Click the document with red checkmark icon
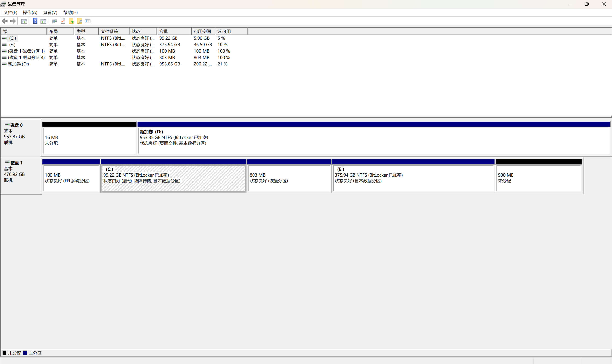 (63, 21)
